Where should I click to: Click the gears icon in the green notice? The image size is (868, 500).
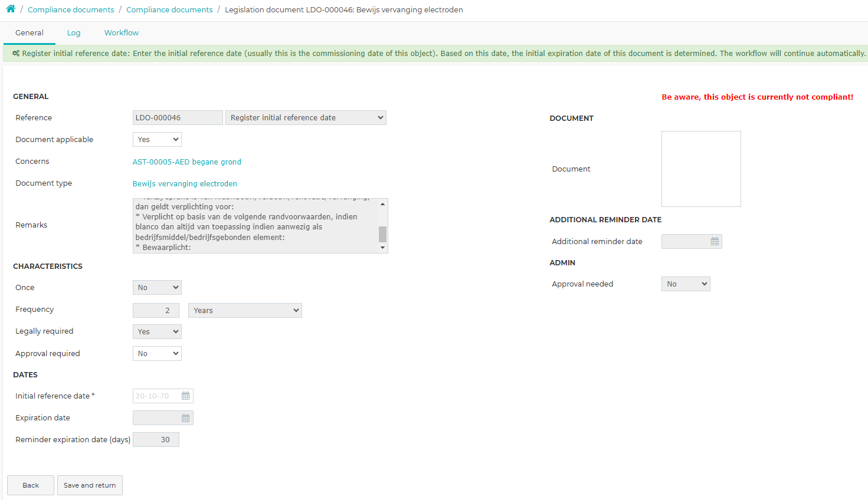(16, 53)
